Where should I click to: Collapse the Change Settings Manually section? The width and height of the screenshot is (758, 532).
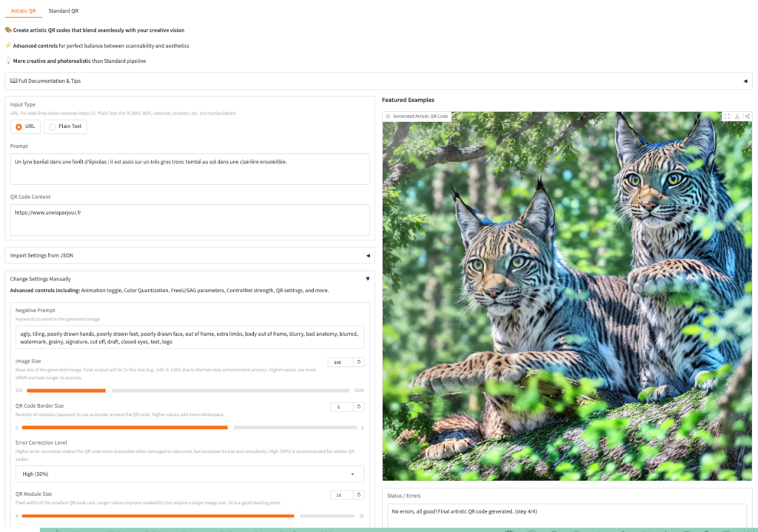368,279
